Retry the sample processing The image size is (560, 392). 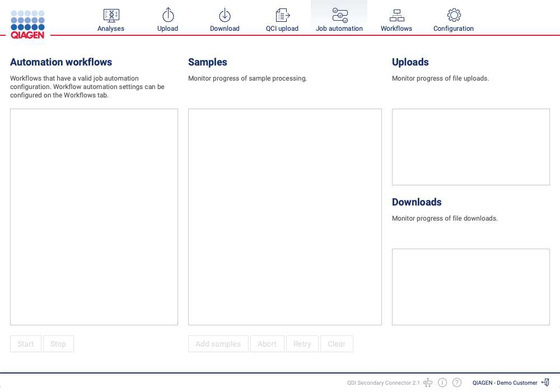[302, 344]
